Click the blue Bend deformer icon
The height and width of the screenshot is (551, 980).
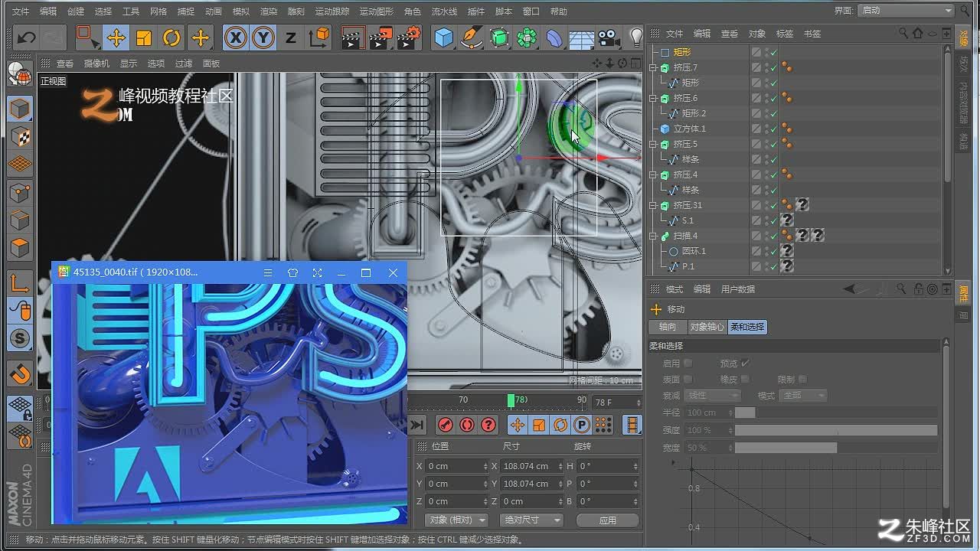[554, 37]
